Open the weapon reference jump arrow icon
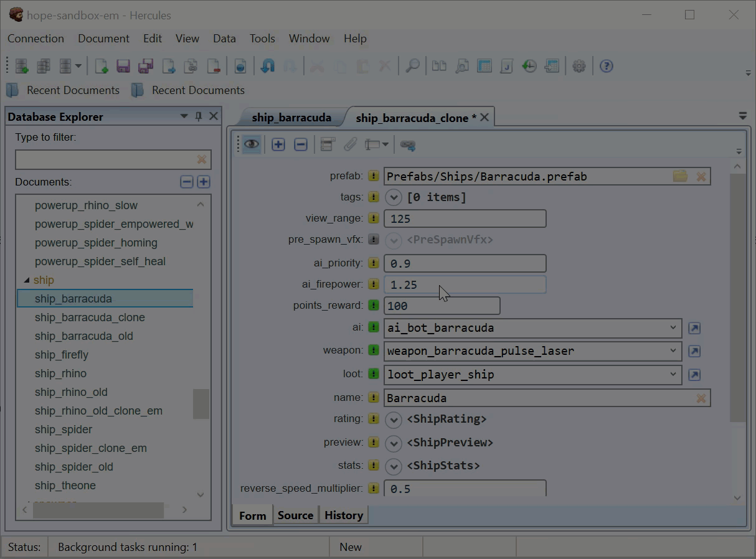756x559 pixels. 694,351
